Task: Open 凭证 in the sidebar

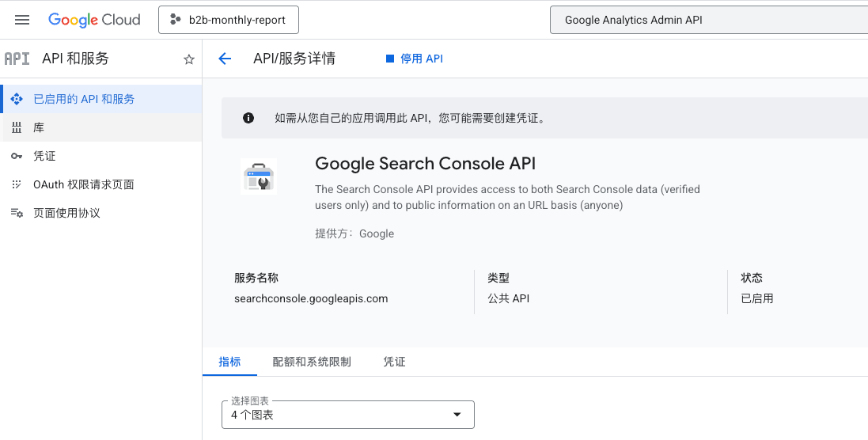Action: (100, 156)
